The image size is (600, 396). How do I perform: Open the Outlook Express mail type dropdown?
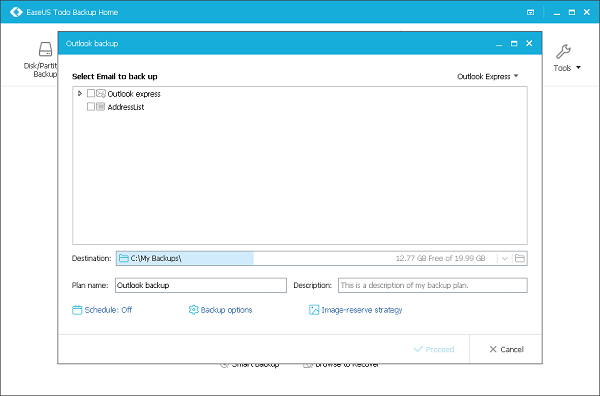488,76
